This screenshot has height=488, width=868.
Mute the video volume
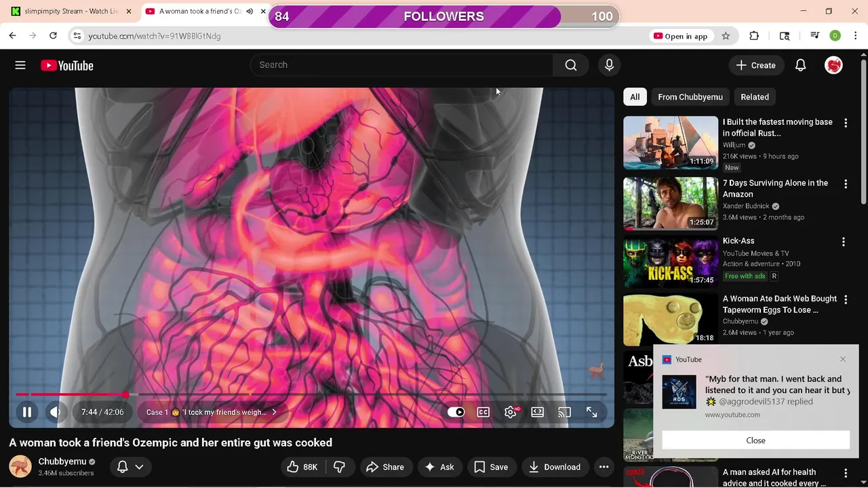[x=56, y=412]
